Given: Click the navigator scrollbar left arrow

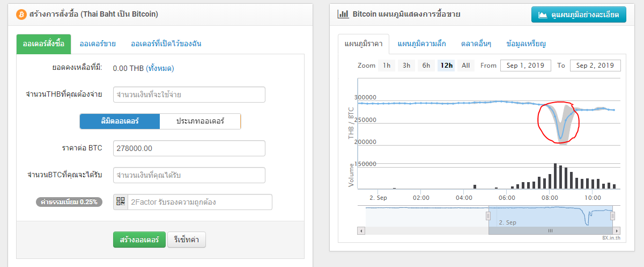Looking at the screenshot, I should point(361,230).
